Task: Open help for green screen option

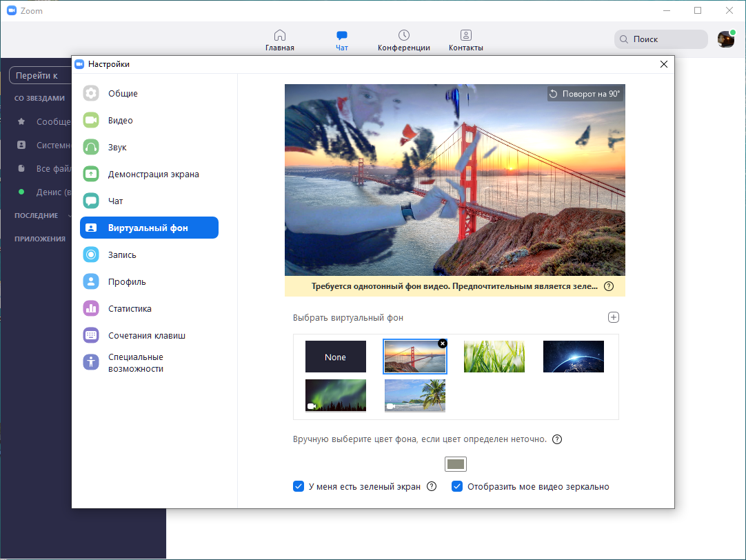Action: click(432, 486)
